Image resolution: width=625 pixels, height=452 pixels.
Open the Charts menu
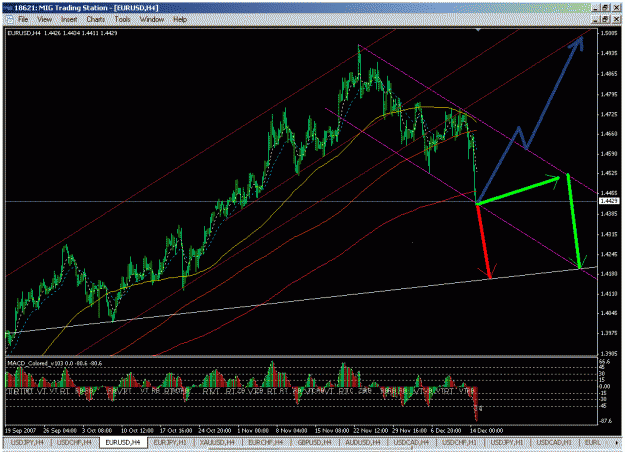(x=96, y=19)
